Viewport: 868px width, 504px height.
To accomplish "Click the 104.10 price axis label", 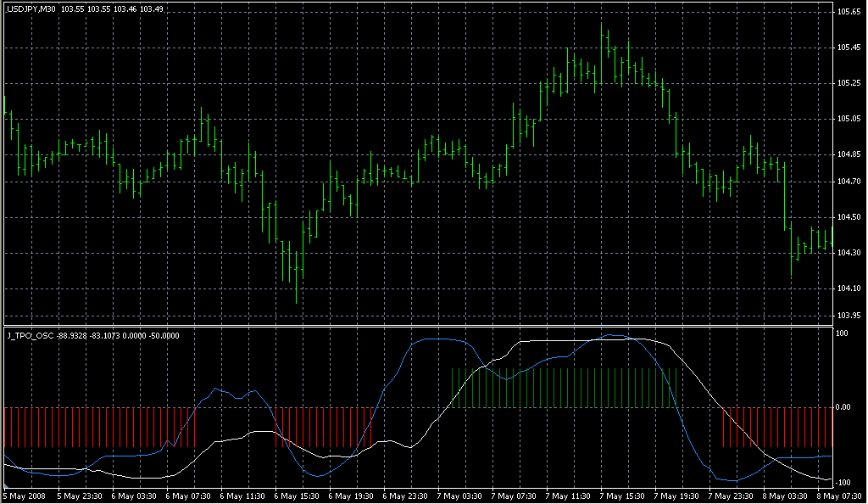I will pos(849,288).
